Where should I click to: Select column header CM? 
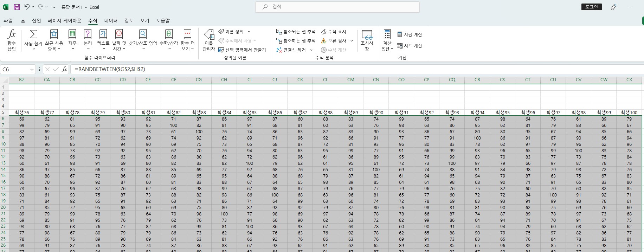[351, 80]
